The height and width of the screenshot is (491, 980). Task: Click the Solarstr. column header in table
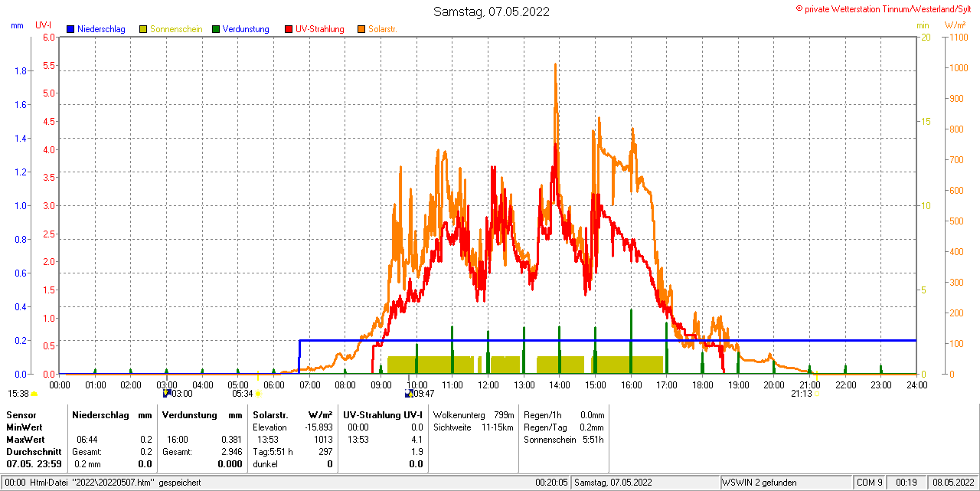pos(269,414)
